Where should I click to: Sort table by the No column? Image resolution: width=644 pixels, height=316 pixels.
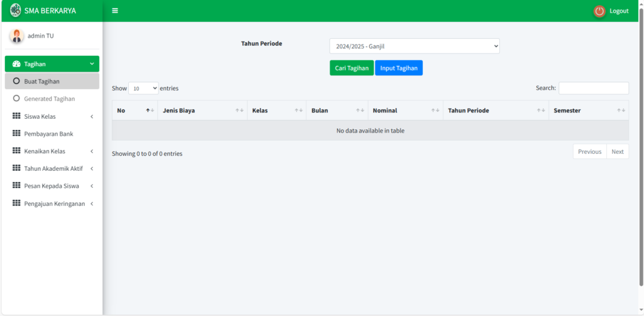pyautogui.click(x=135, y=111)
